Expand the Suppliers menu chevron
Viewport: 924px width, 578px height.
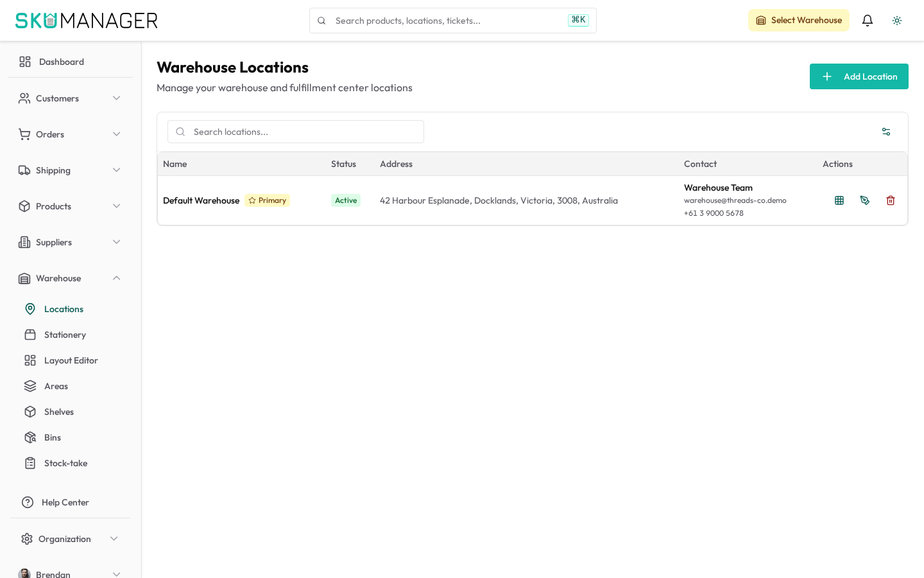(x=117, y=242)
